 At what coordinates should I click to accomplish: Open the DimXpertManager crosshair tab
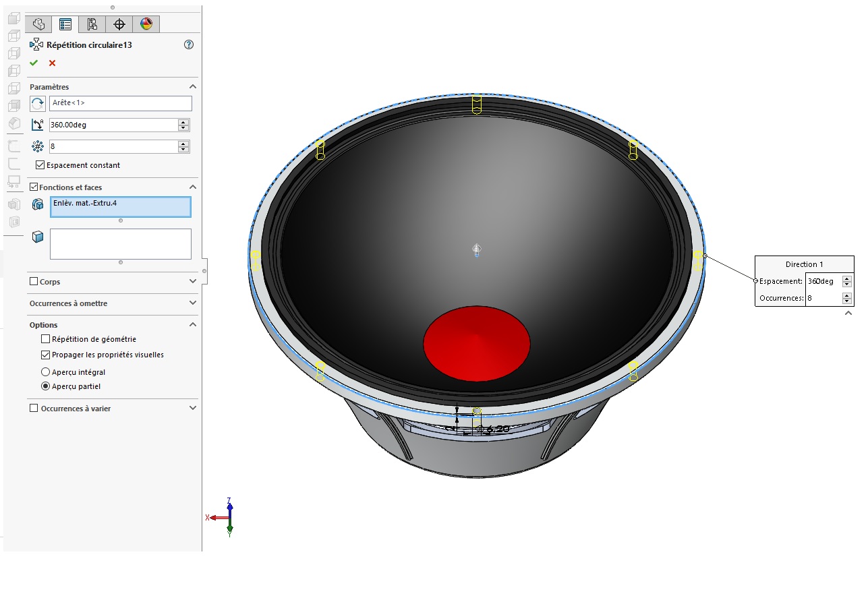click(x=119, y=24)
